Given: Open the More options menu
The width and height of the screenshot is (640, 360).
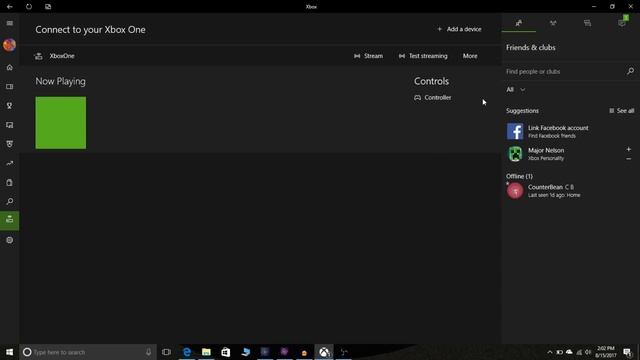Looking at the screenshot, I should coord(470,56).
